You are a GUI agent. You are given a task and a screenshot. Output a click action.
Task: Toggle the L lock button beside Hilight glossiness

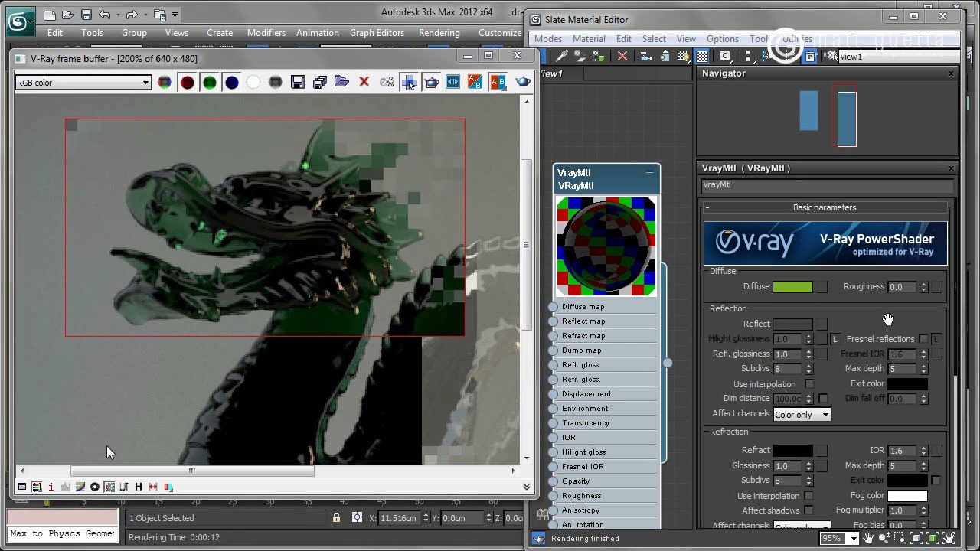pyautogui.click(x=835, y=339)
